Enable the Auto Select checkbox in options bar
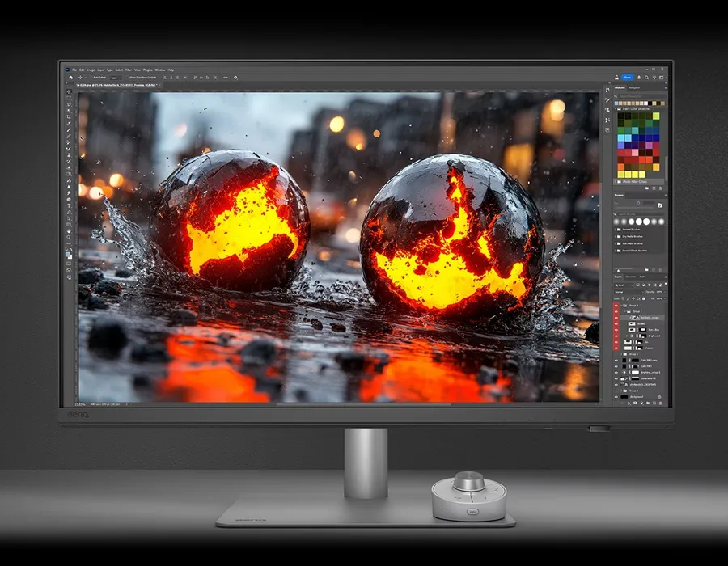 click(x=93, y=78)
